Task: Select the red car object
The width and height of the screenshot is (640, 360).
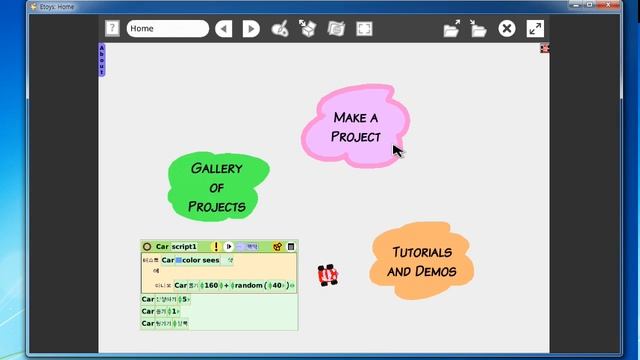Action: point(328,275)
